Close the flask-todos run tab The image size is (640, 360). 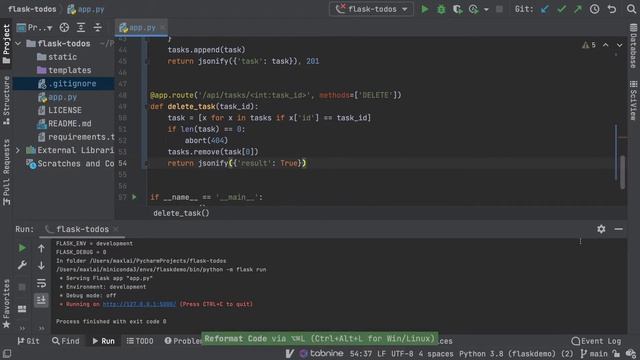(x=116, y=229)
